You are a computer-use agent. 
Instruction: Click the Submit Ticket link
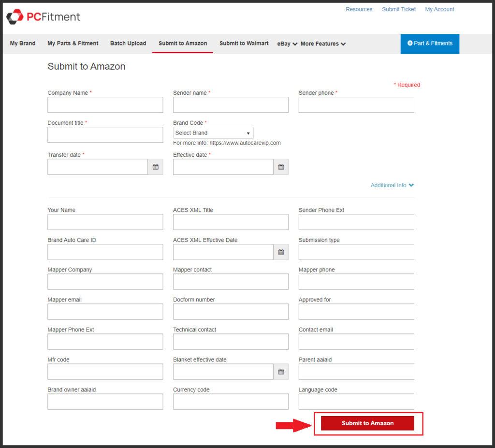click(x=399, y=9)
